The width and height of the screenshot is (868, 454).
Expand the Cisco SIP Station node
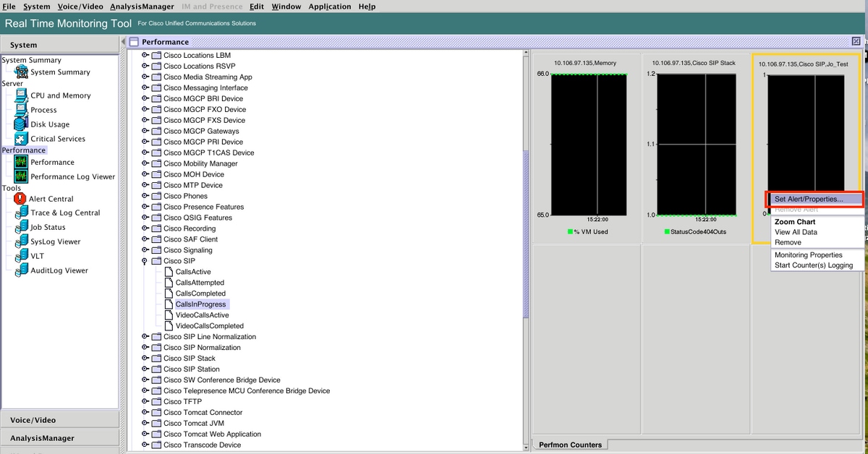(x=145, y=369)
